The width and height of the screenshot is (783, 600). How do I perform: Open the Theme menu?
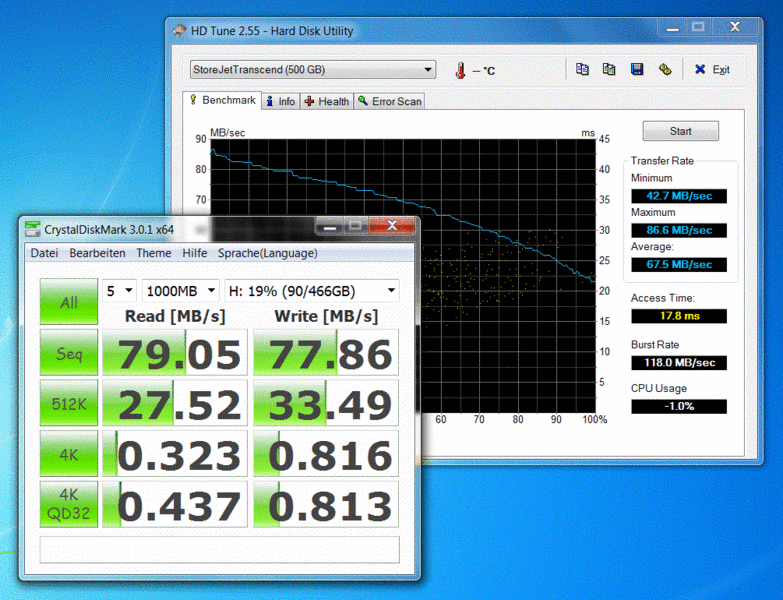coord(154,253)
